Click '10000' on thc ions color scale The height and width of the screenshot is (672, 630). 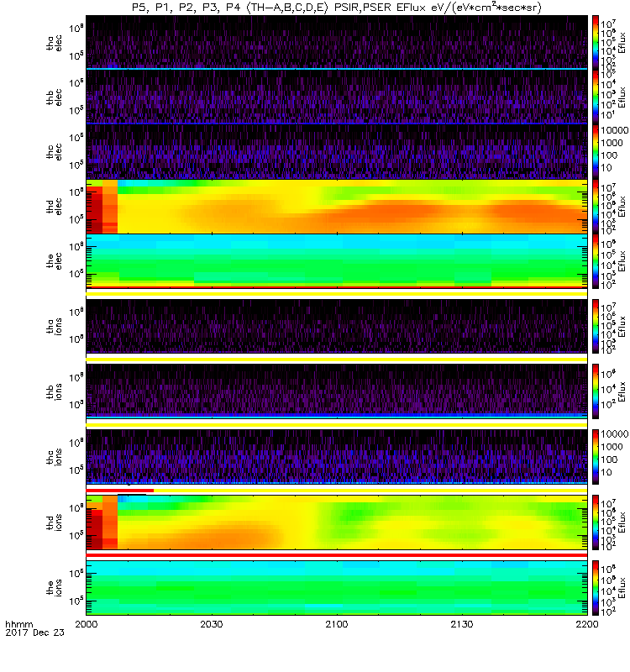pos(615,434)
